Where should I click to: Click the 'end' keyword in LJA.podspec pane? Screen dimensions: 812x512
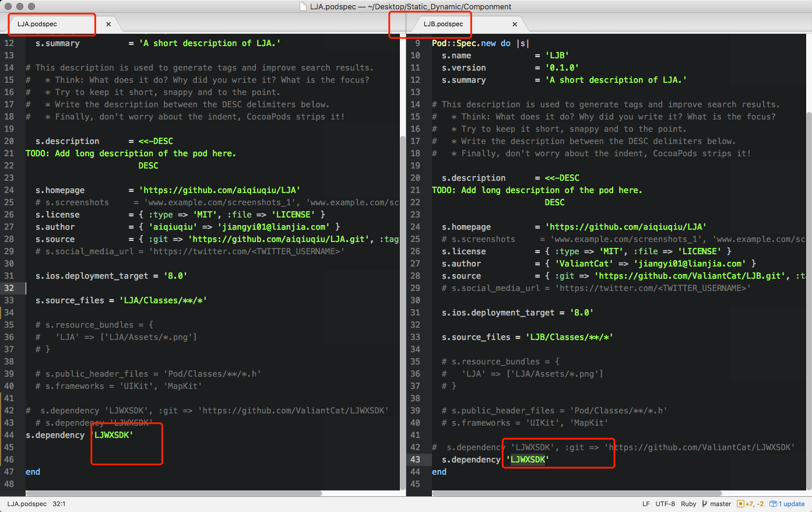click(33, 472)
